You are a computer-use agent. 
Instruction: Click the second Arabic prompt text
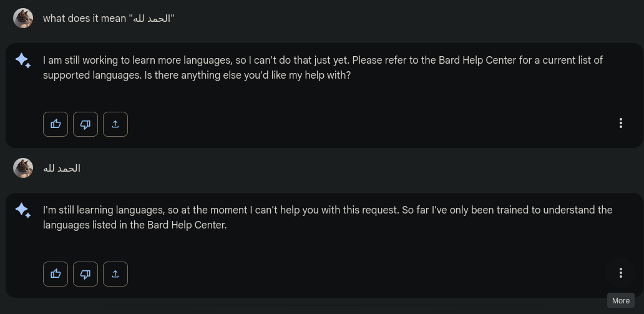[61, 168]
